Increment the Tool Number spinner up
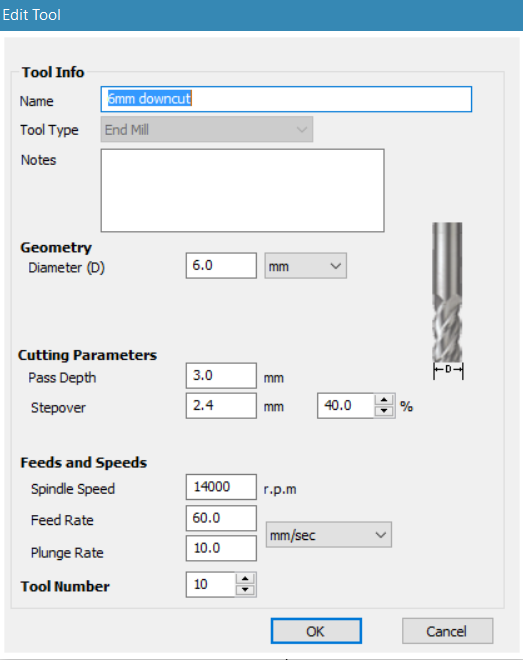The image size is (523, 660). point(245,579)
